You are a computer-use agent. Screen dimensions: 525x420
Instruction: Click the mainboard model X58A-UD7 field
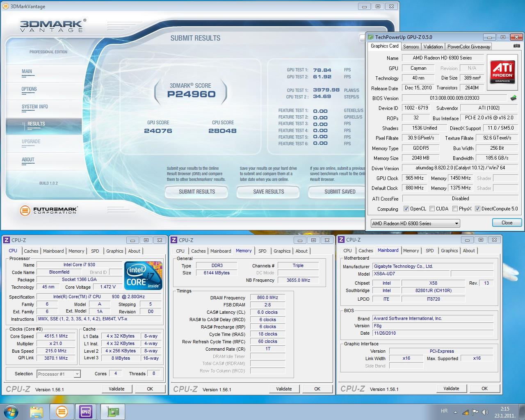coord(411,274)
